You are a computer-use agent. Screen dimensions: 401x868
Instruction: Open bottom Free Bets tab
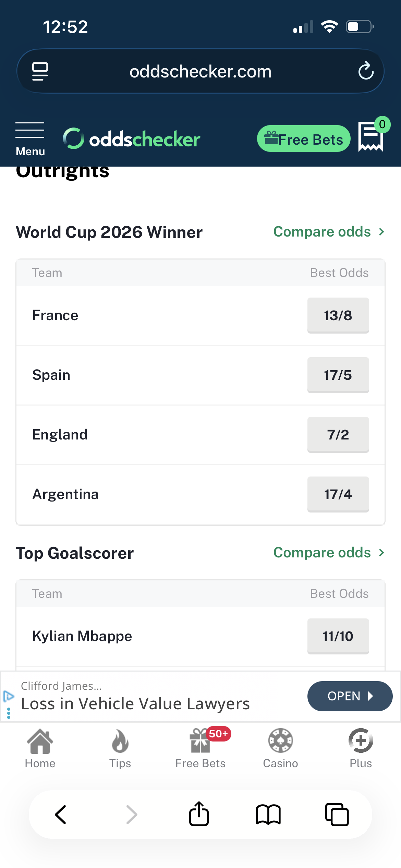200,748
